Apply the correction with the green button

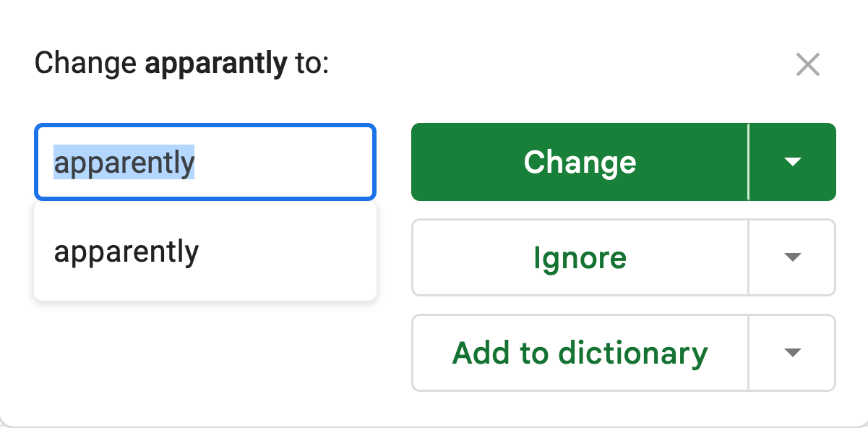580,162
